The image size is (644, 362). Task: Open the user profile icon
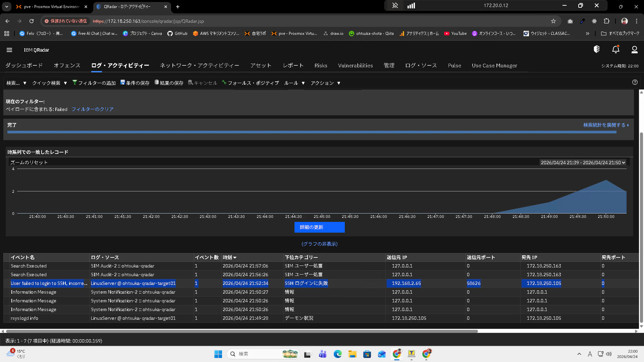pos(634,50)
